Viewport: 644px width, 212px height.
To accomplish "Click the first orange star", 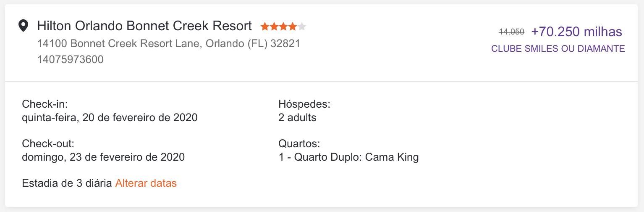I will tap(265, 27).
